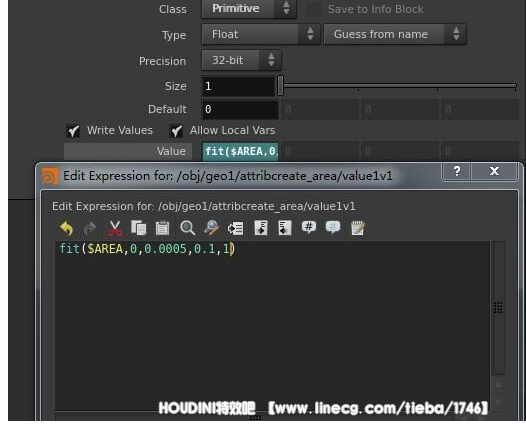Open the Guess from name dropdown

(x=395, y=34)
